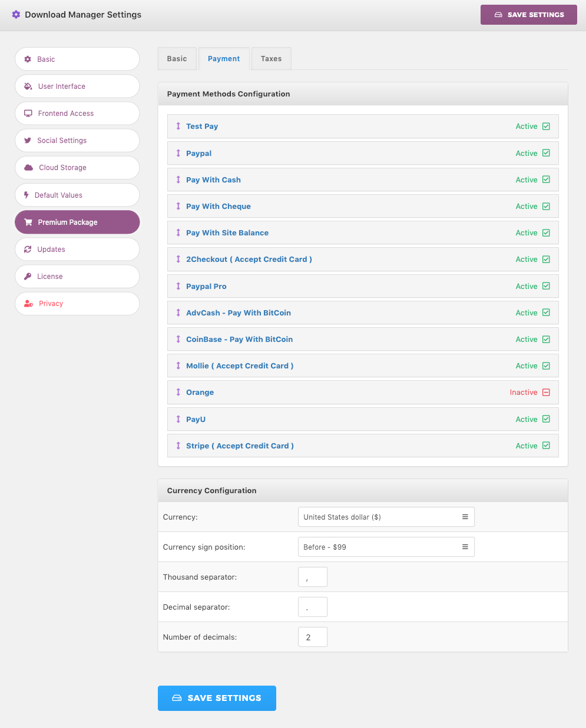586x728 pixels.
Task: Switch to the Basic settings tab
Action: [x=177, y=58]
